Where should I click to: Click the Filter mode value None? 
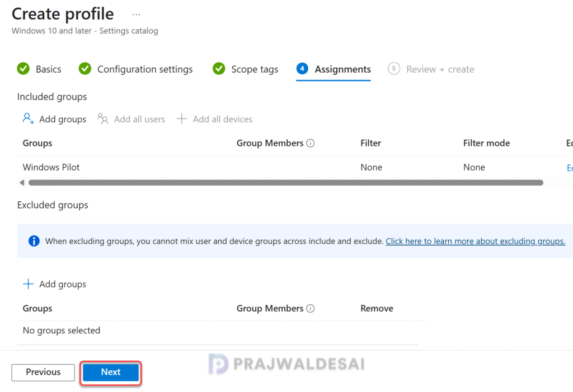tap(474, 167)
